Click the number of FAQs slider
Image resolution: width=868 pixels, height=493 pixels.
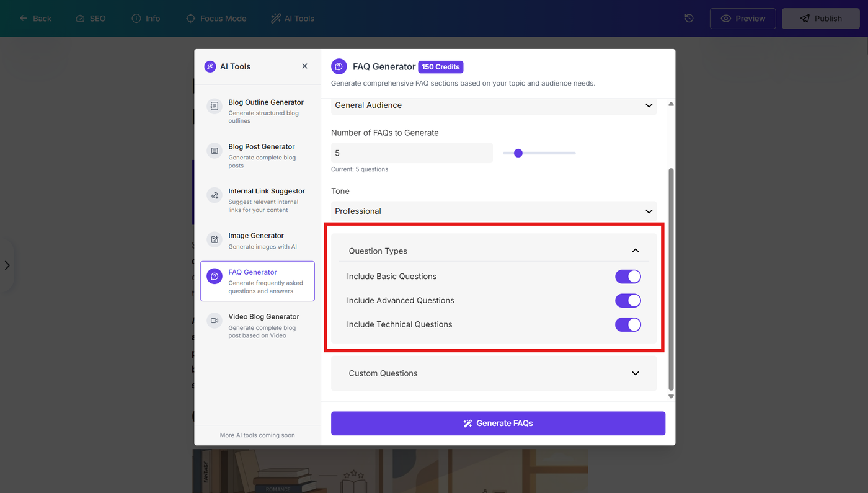tap(539, 153)
